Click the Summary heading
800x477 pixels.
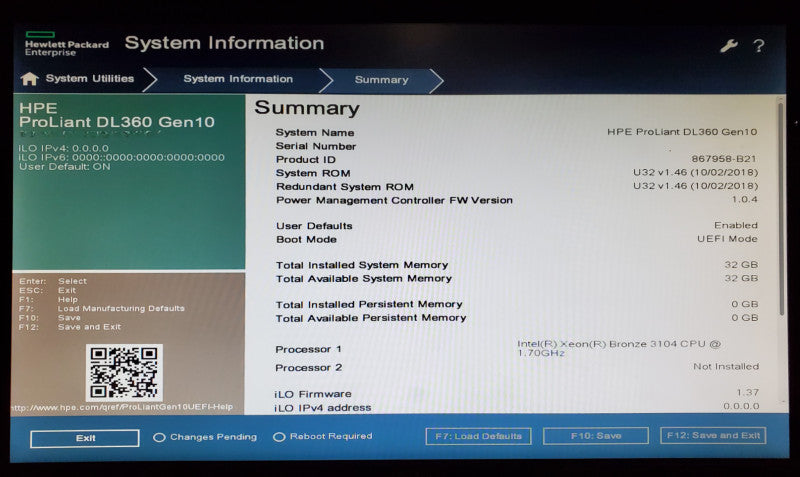[x=307, y=108]
